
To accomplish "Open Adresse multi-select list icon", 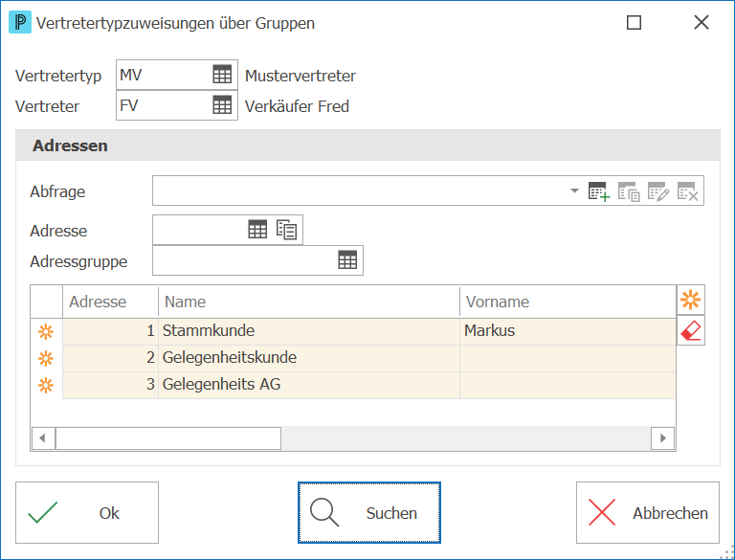I will tap(286, 230).
